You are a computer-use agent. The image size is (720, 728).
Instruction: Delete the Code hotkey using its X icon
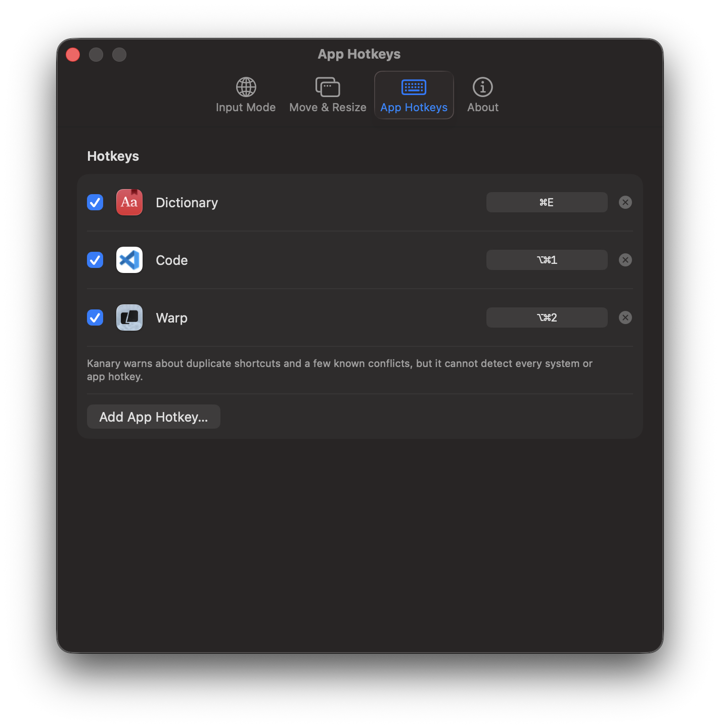point(625,260)
